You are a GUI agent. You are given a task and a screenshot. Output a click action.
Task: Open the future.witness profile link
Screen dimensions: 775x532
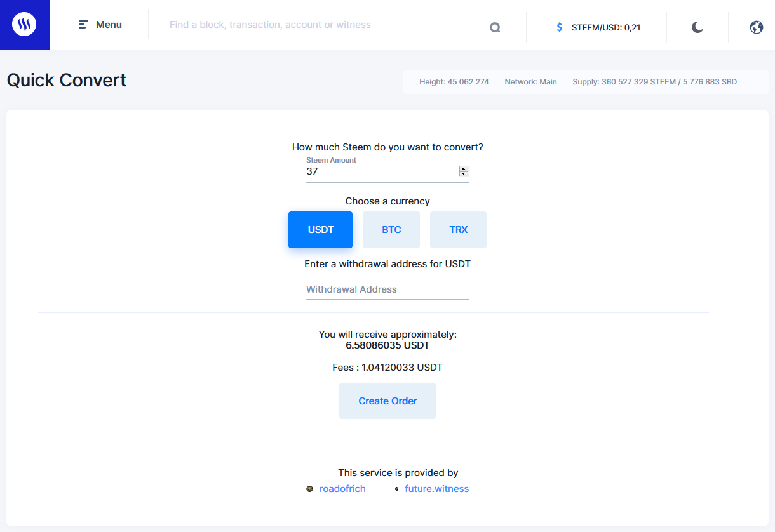point(436,489)
